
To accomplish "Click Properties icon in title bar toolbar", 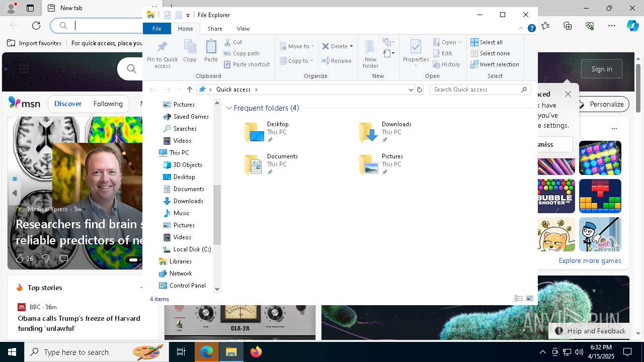I will 168,15.
